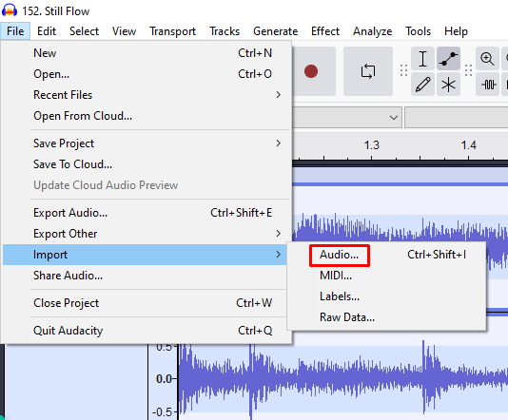Click the Audacity headphones app icon
Screen dimensions: 508x420
10,10
